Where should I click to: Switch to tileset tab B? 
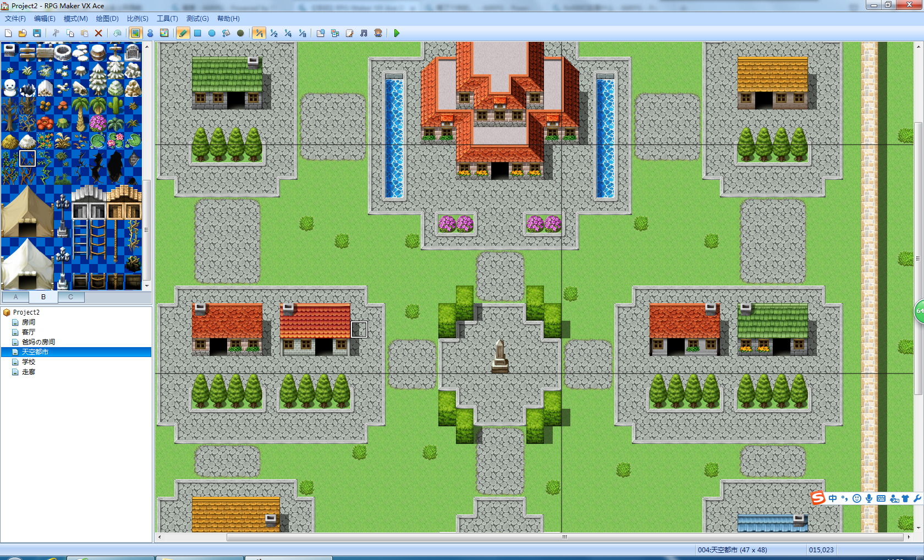tap(43, 297)
